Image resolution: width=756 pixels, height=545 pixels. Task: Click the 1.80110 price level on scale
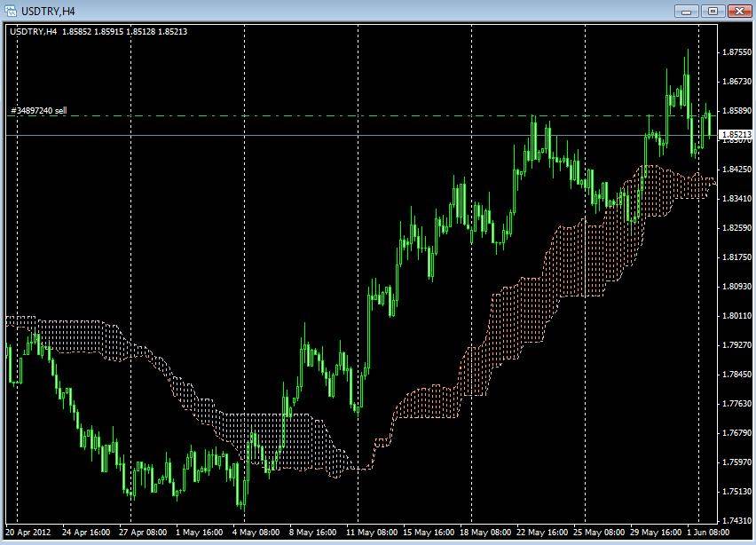(736, 316)
